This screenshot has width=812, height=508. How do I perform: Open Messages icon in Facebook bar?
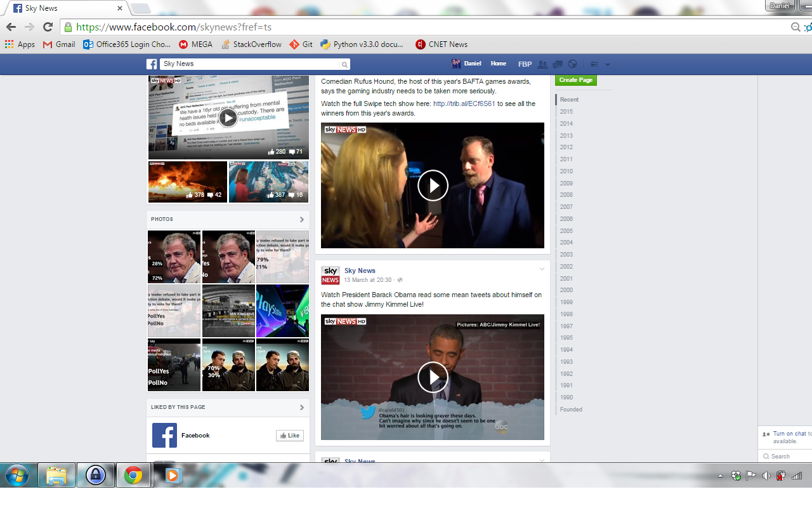click(558, 64)
